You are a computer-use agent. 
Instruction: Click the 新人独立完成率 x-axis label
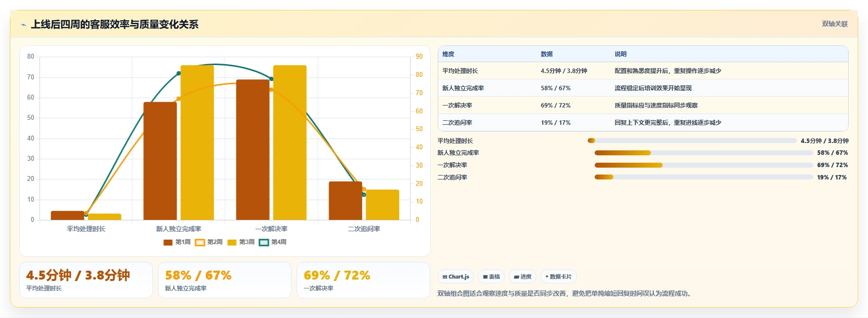click(x=179, y=229)
